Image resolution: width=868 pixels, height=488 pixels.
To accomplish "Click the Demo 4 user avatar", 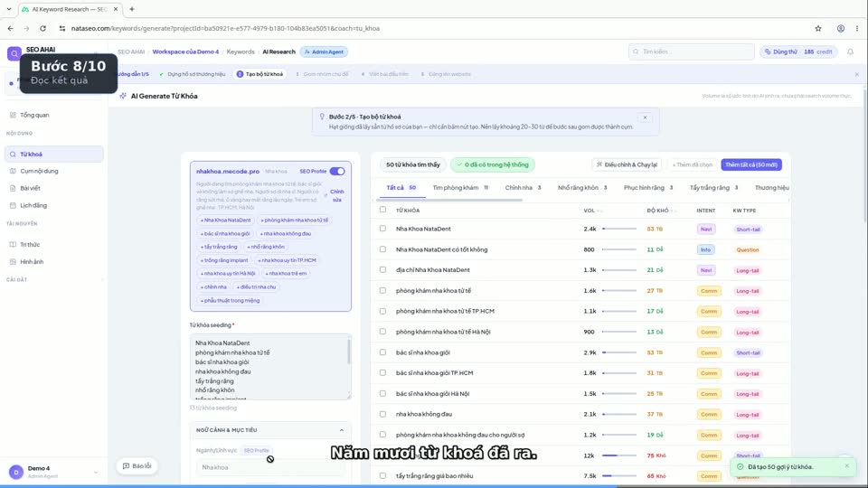I will tap(16, 472).
